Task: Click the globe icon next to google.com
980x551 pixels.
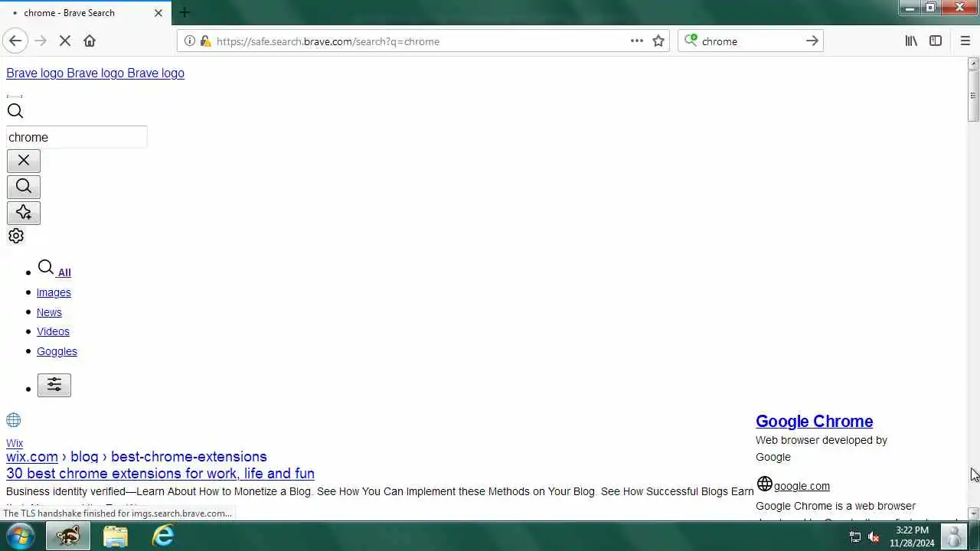Action: (764, 484)
